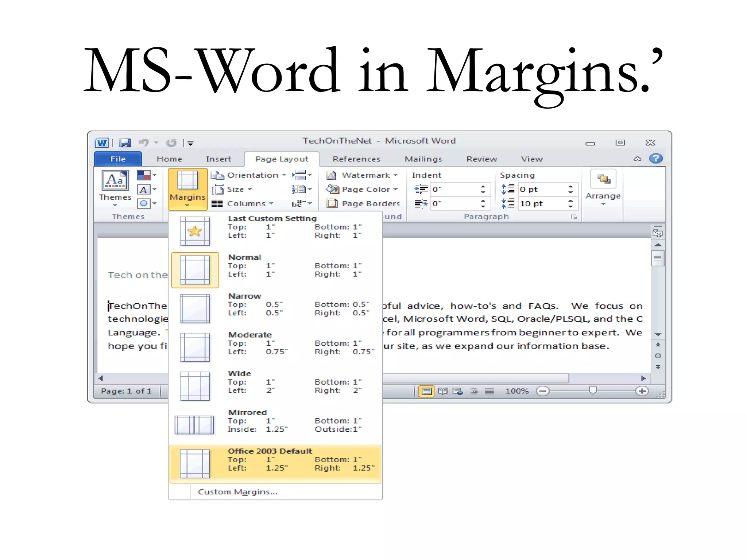The width and height of the screenshot is (747, 560).
Task: Open the Columns dropdown
Action: 242,203
